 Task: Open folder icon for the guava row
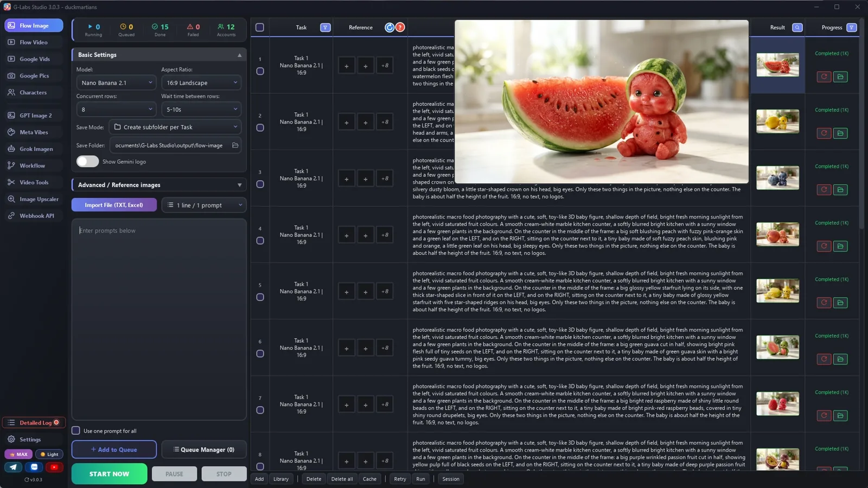(x=840, y=359)
